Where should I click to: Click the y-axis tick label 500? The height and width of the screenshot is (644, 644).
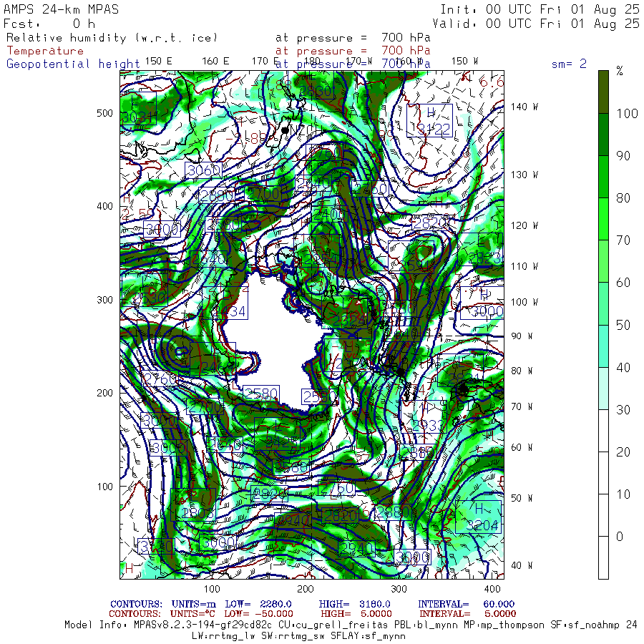tap(104, 113)
